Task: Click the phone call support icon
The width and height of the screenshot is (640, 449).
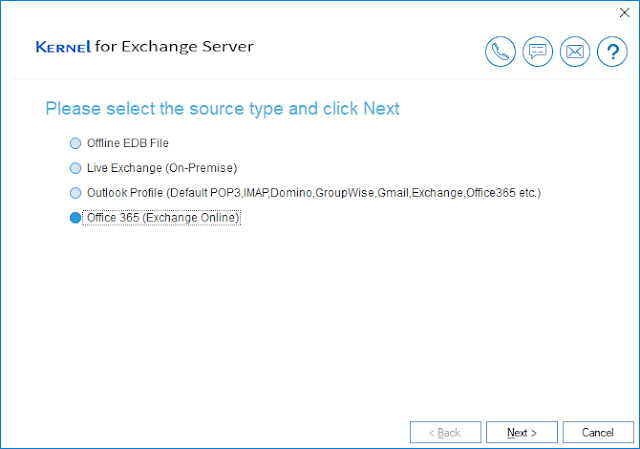Action: tap(500, 52)
